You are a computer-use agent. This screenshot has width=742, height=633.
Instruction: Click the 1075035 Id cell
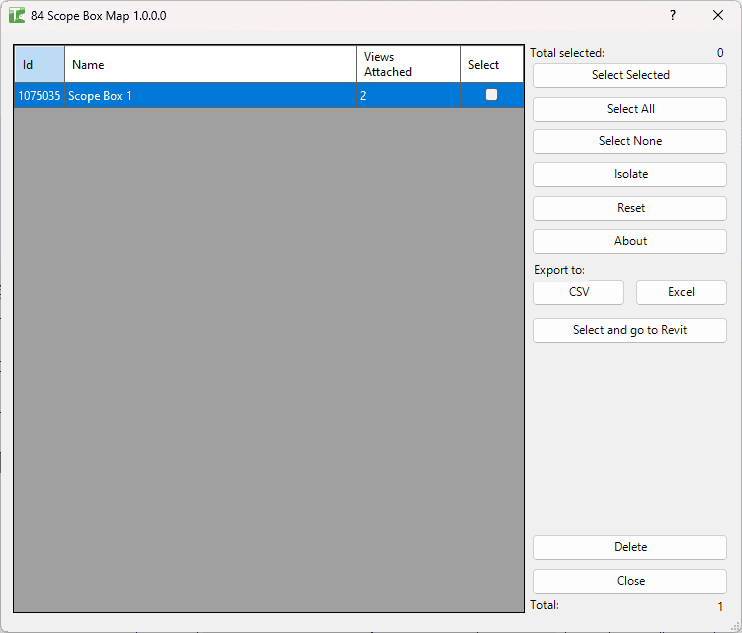tap(39, 96)
